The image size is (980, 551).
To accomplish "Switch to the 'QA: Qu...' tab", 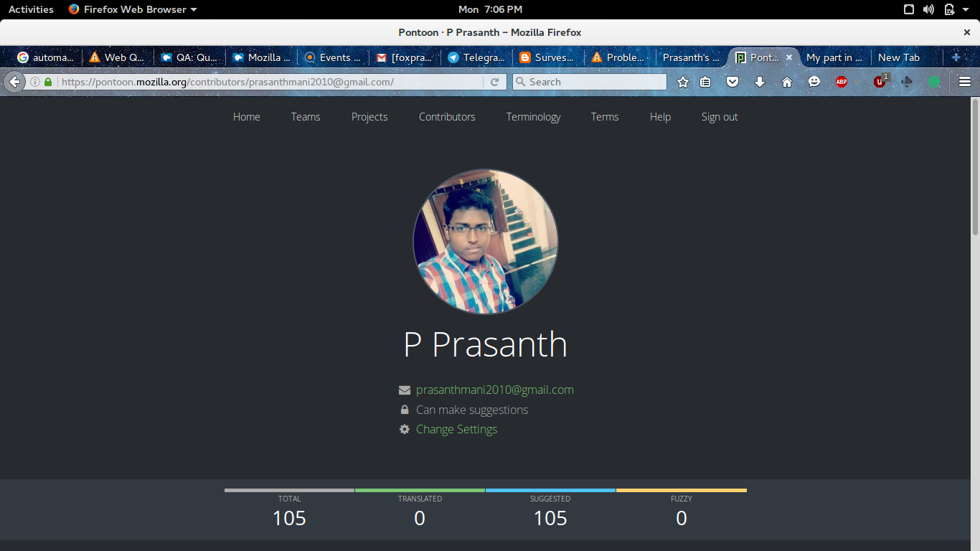I will point(188,57).
